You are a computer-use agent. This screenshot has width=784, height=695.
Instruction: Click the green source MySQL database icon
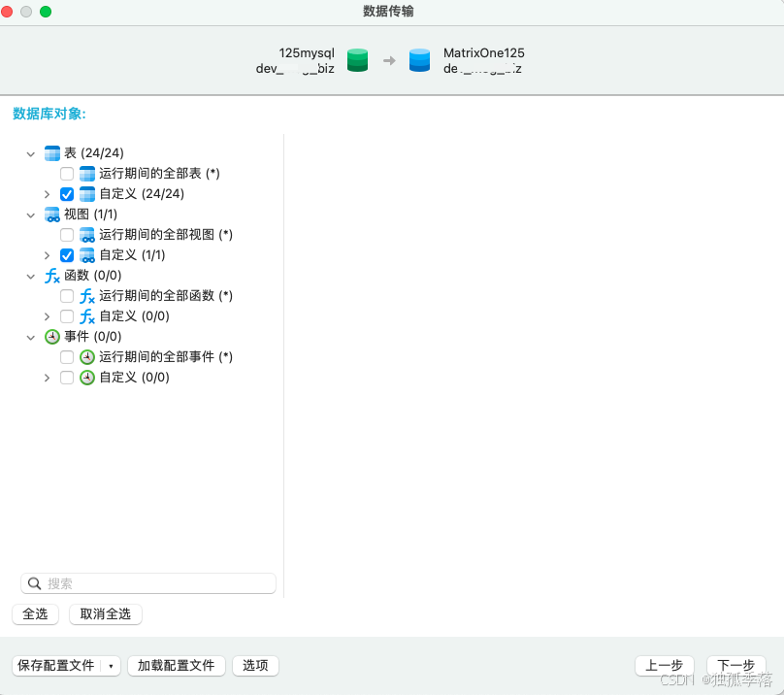point(357,59)
